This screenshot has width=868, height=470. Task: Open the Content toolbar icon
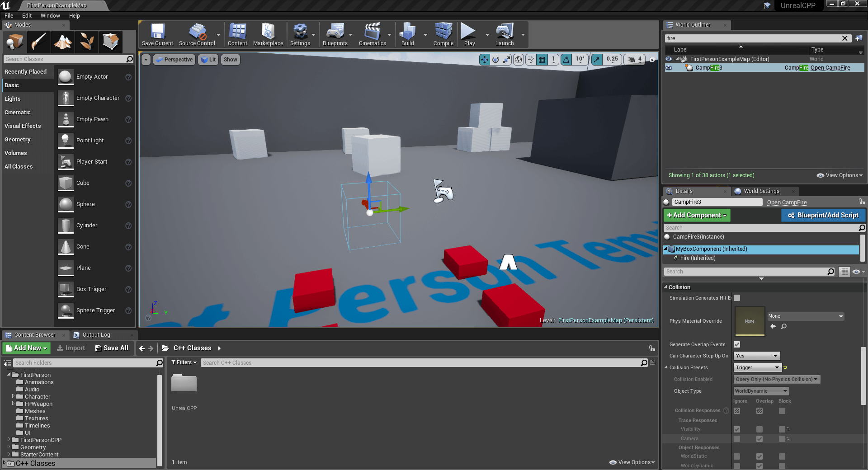click(x=237, y=35)
